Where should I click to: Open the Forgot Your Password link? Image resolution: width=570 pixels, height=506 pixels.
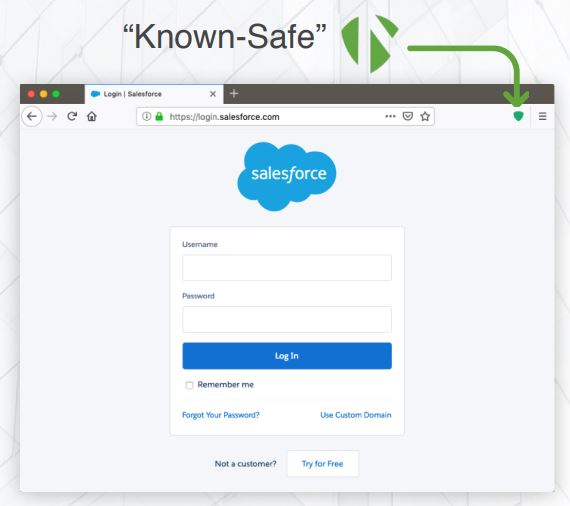pos(221,415)
